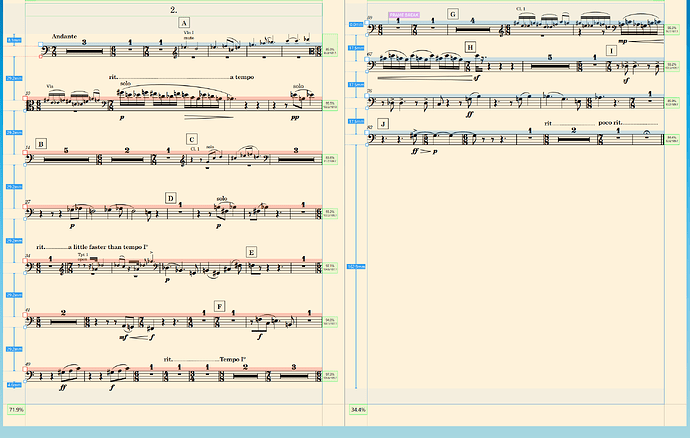Select rehearsal mark A
690x438 pixels.
(x=184, y=23)
